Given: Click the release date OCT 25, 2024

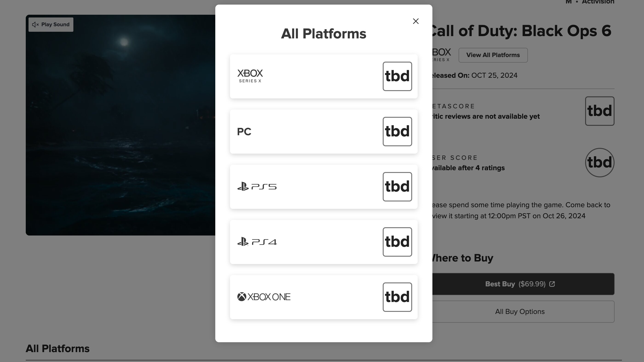Looking at the screenshot, I should [494, 75].
